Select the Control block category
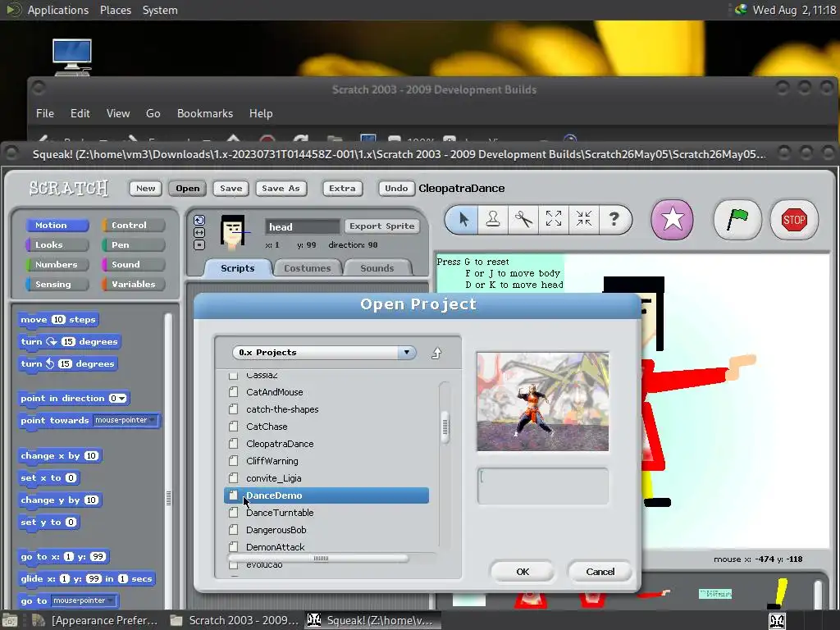The height and width of the screenshot is (630, 840). coord(134,225)
